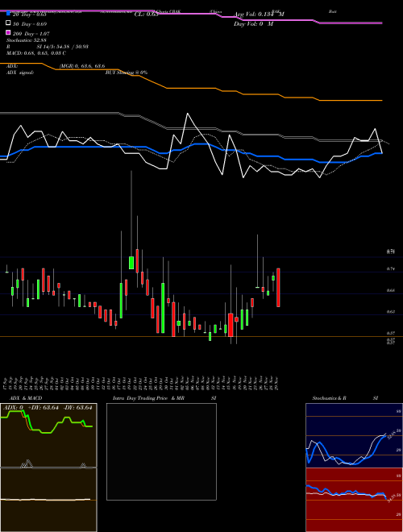
Task: Click the last red candlestick on the chart
Action: [278, 288]
